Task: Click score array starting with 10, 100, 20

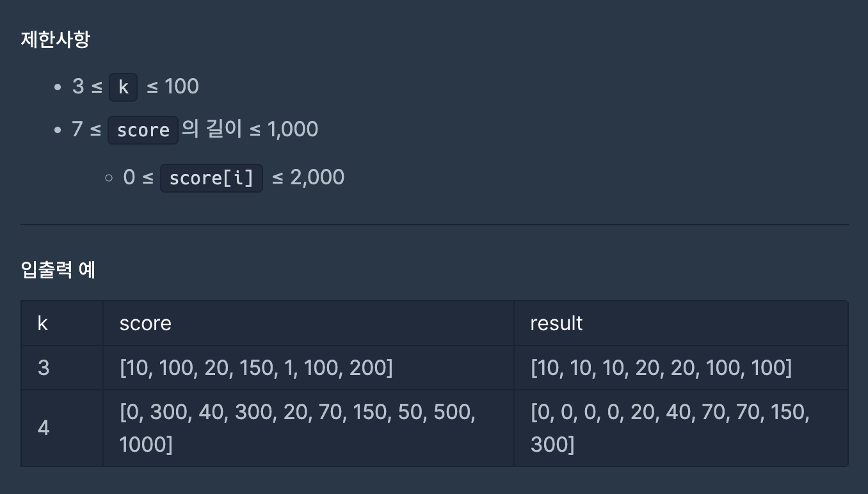Action: coord(256,368)
